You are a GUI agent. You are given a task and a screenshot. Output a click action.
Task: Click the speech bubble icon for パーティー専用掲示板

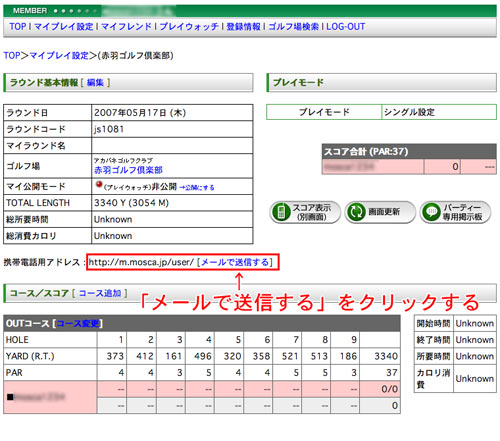431,212
